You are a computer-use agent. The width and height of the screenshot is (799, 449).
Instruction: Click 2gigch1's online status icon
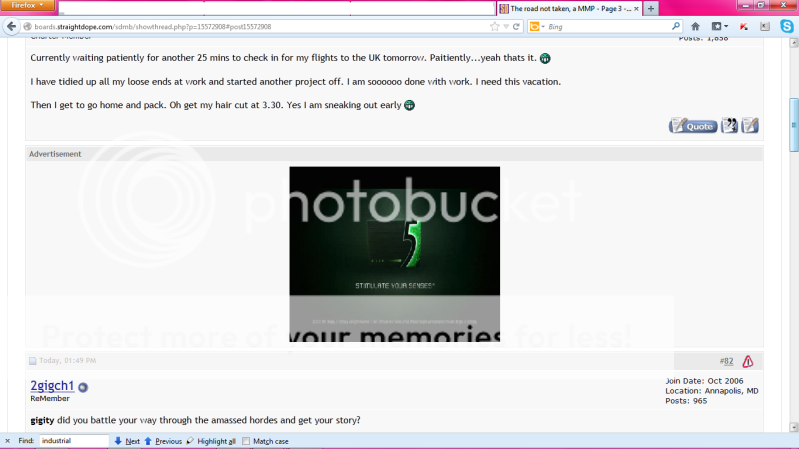pos(83,387)
